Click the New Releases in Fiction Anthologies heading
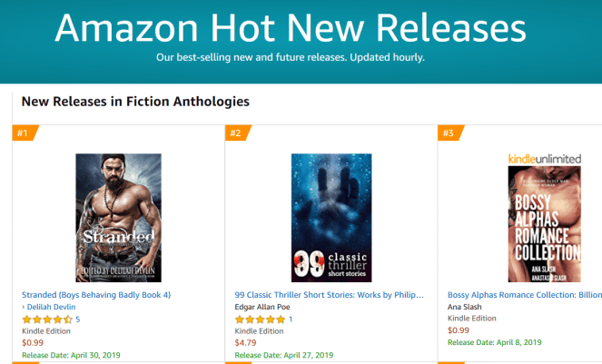 point(135,101)
